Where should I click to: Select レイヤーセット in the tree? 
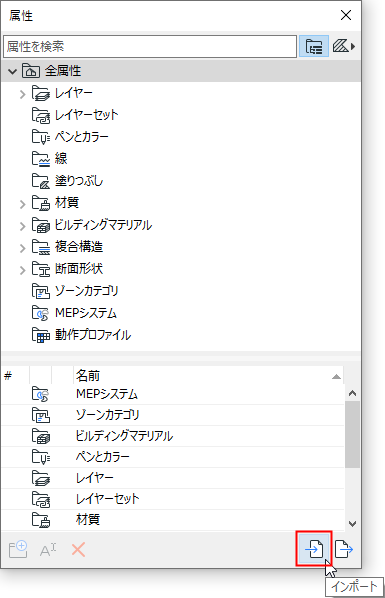pos(87,115)
